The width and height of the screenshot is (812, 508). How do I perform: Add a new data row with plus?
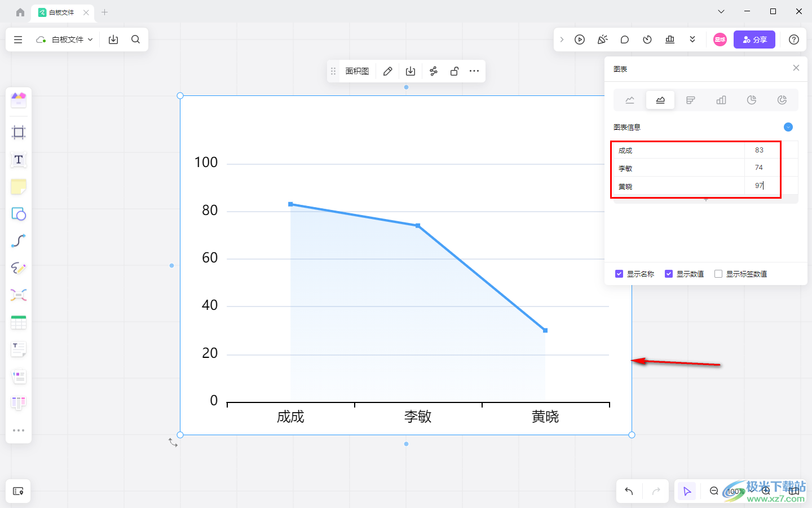705,199
